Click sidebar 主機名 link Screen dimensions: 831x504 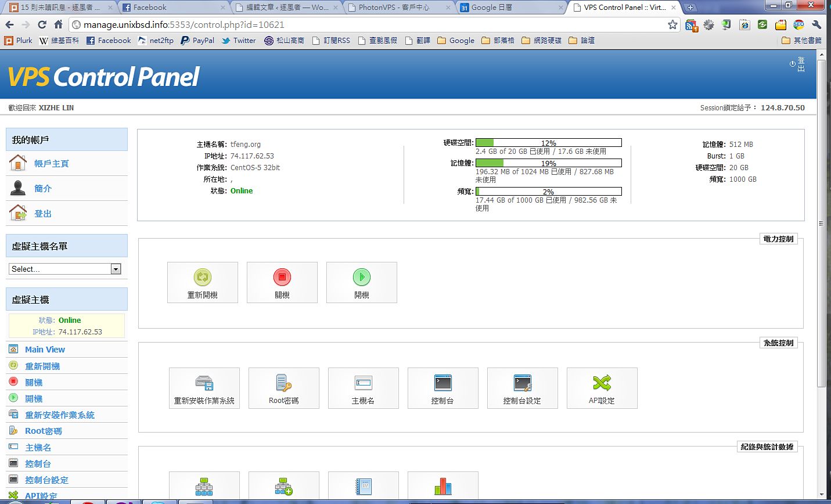point(38,448)
